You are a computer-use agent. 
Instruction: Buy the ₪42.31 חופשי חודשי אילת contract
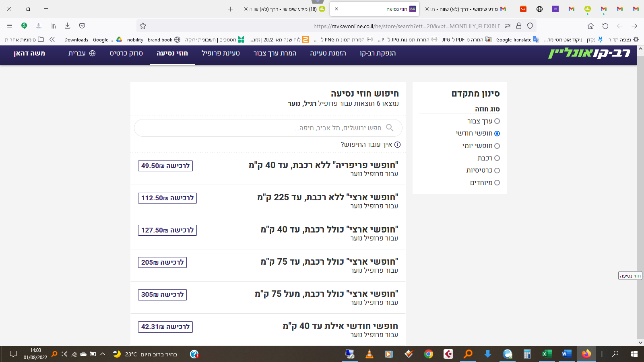pos(165,327)
